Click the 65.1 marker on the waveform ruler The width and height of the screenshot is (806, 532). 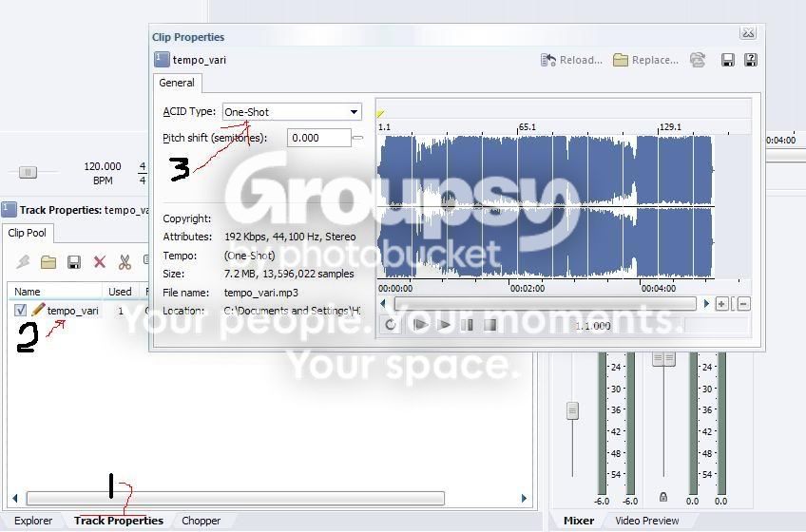coord(527,126)
